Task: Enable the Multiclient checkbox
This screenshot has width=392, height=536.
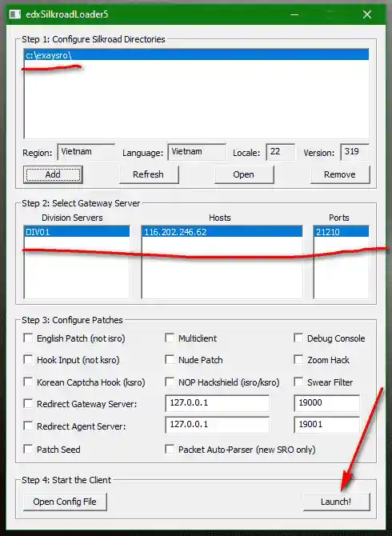Action: (x=170, y=338)
